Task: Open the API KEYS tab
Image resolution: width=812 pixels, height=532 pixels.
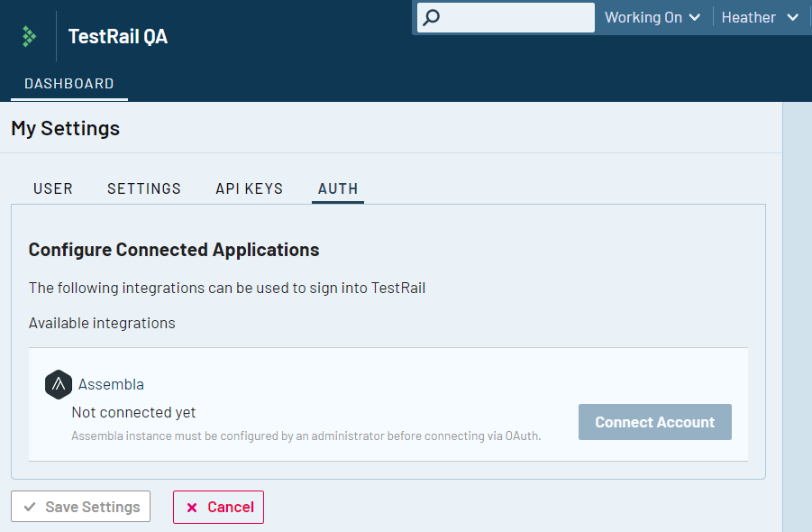Action: [x=249, y=188]
